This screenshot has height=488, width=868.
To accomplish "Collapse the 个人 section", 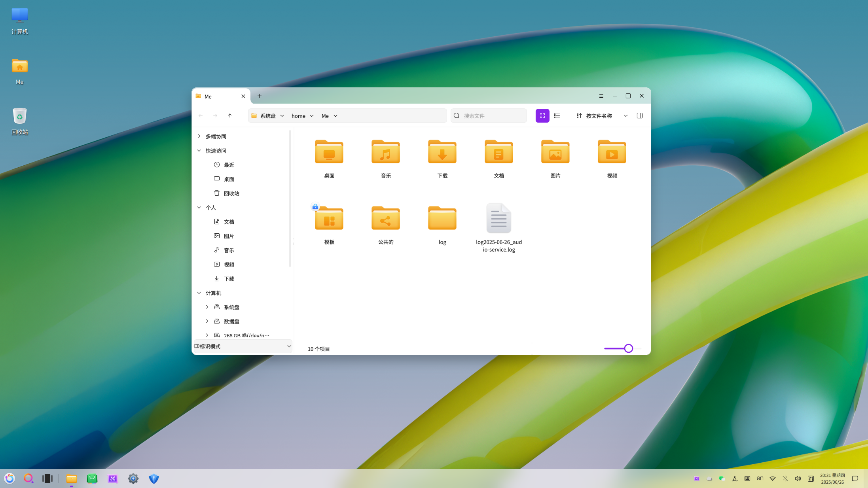I will [199, 207].
